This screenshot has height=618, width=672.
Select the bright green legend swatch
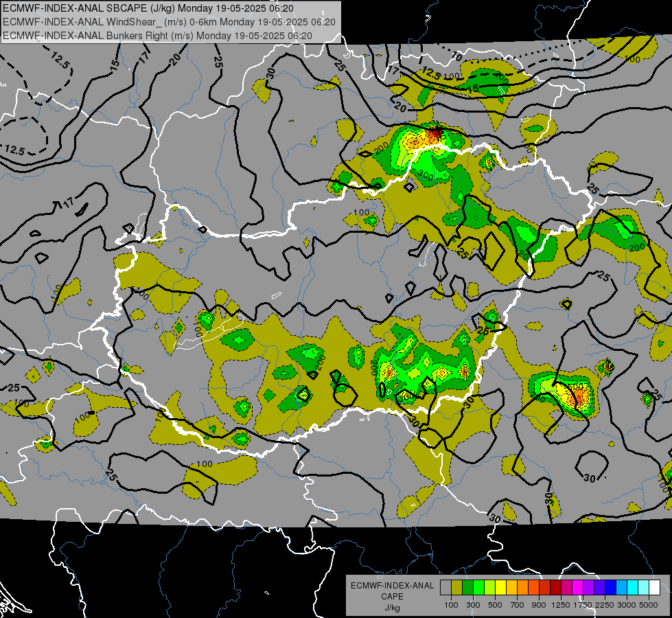(x=478, y=588)
